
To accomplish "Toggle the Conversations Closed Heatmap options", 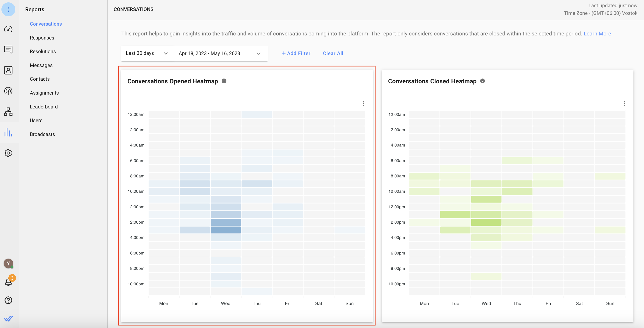I will 624,104.
